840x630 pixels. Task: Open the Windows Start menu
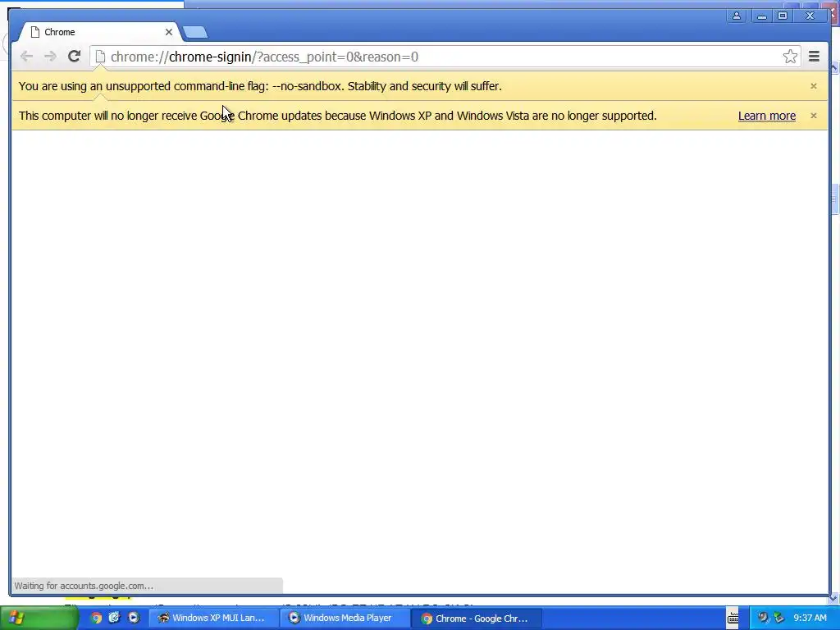coord(39,618)
